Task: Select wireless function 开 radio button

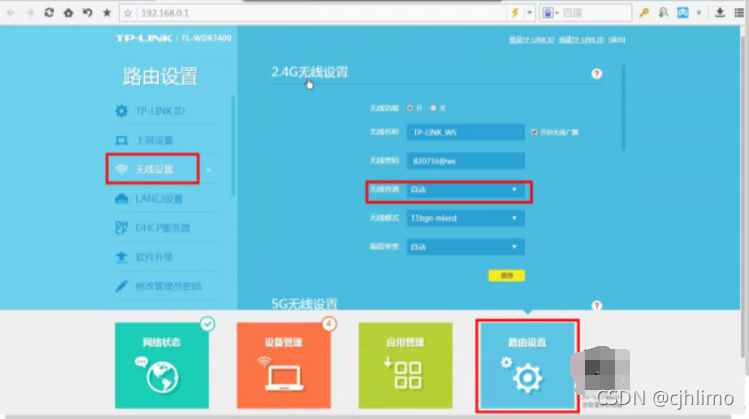Action: click(410, 108)
